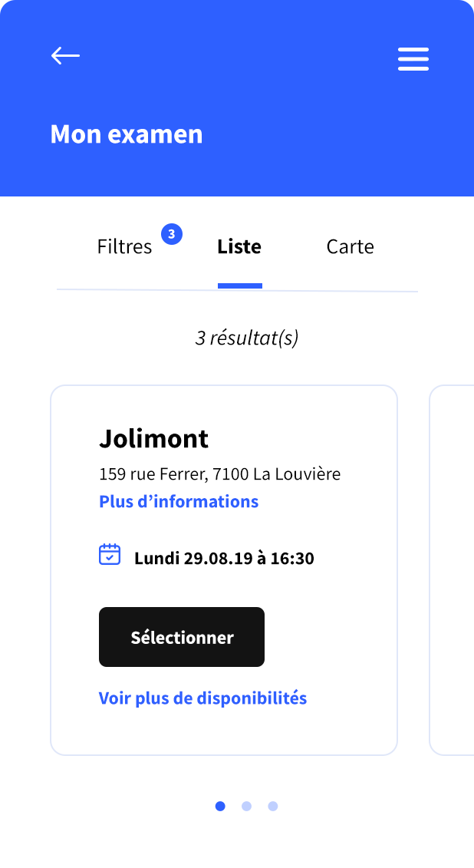The width and height of the screenshot is (474, 868).
Task: Click the calendar icon beside the date
Action: [x=110, y=554]
